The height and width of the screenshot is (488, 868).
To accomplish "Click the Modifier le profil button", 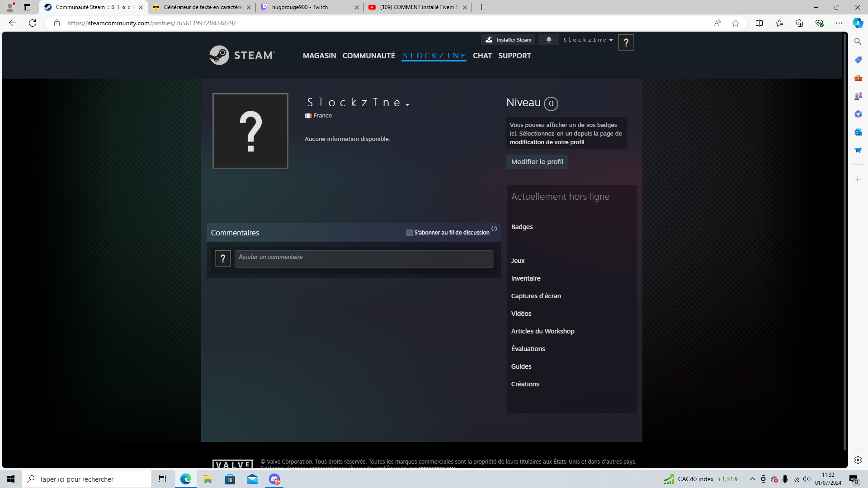I will 537,162.
